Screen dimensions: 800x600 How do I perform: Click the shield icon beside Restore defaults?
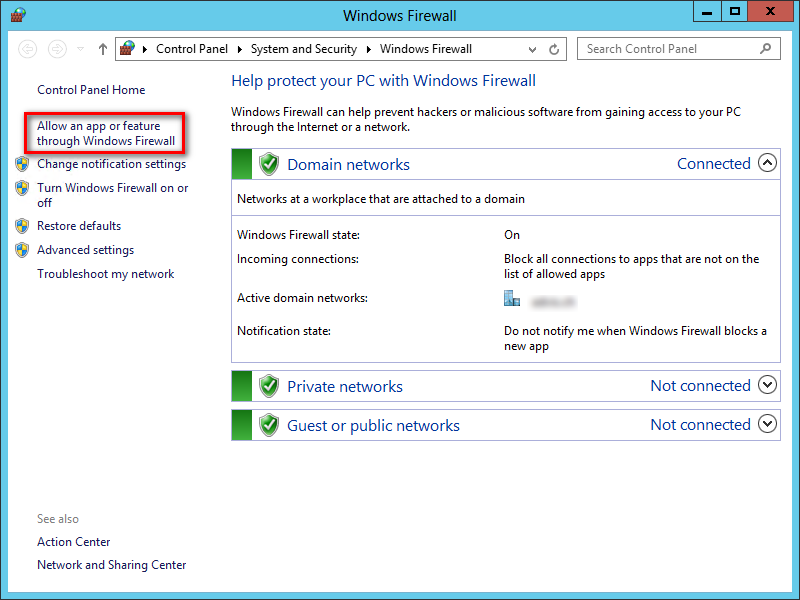(22, 226)
